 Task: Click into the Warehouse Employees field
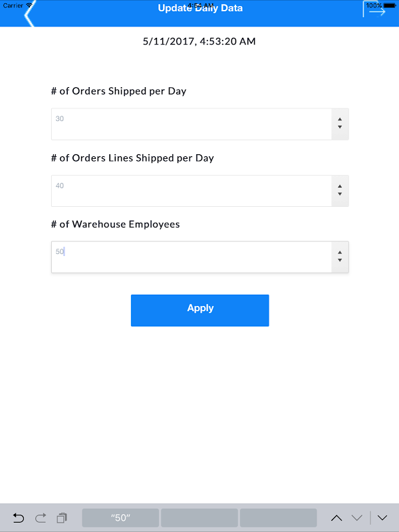click(192, 257)
